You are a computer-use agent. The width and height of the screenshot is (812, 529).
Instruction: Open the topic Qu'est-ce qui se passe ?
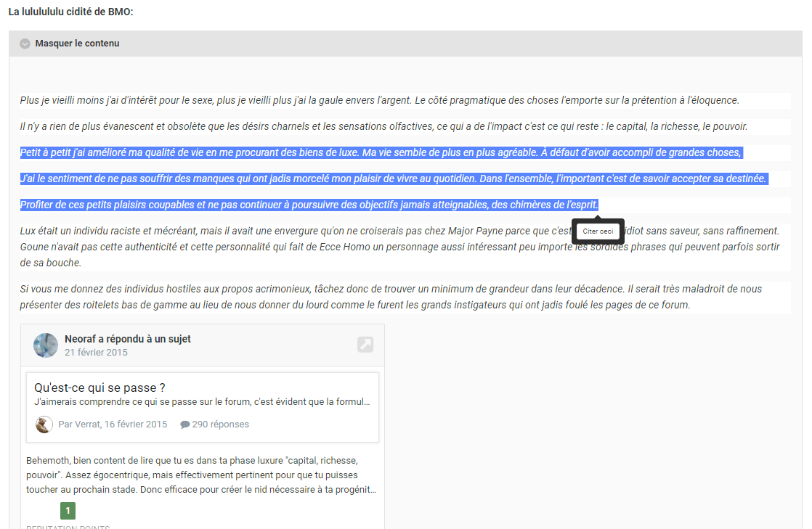point(100,387)
